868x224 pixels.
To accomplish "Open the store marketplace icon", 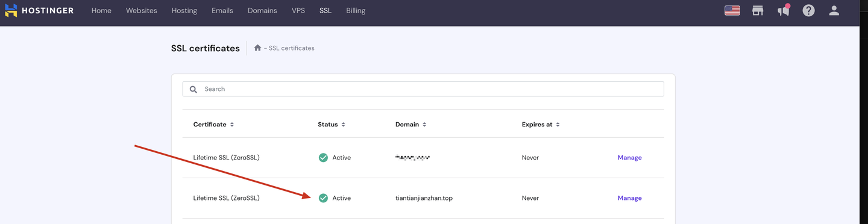I will (758, 10).
